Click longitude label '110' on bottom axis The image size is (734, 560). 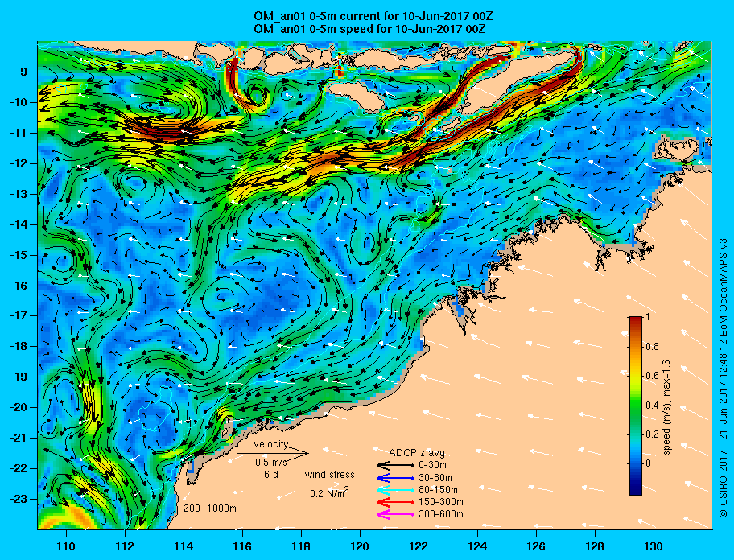click(x=66, y=546)
